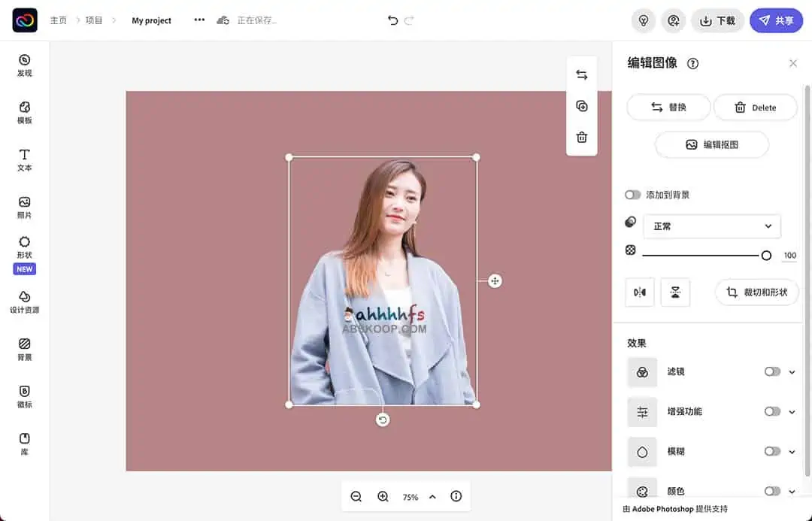Go to 主页 in the breadcrumb

pos(58,20)
